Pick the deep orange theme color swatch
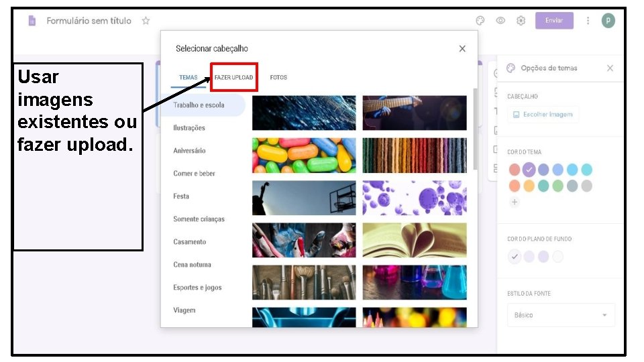Viewport: 644px width, 362px height. (x=515, y=186)
